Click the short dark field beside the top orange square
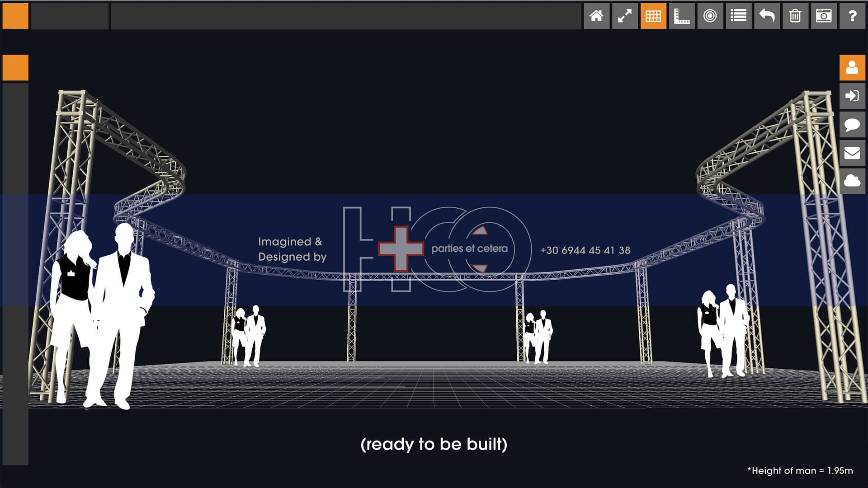This screenshot has height=488, width=868. coord(70,16)
